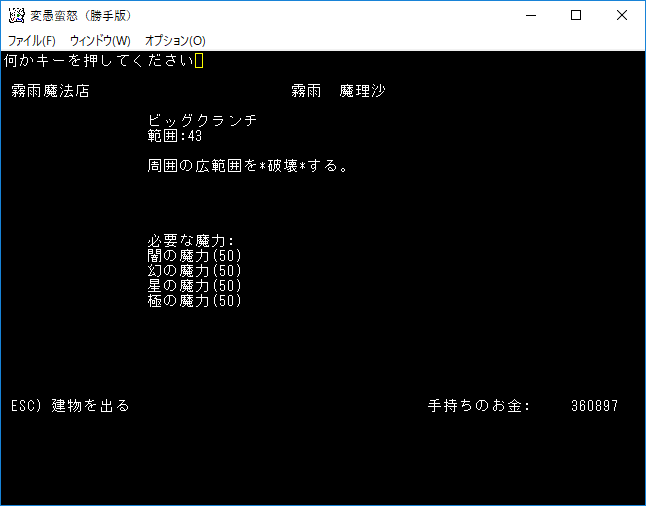Open the オプション(O) menu
This screenshot has height=506, width=646.
(x=175, y=41)
